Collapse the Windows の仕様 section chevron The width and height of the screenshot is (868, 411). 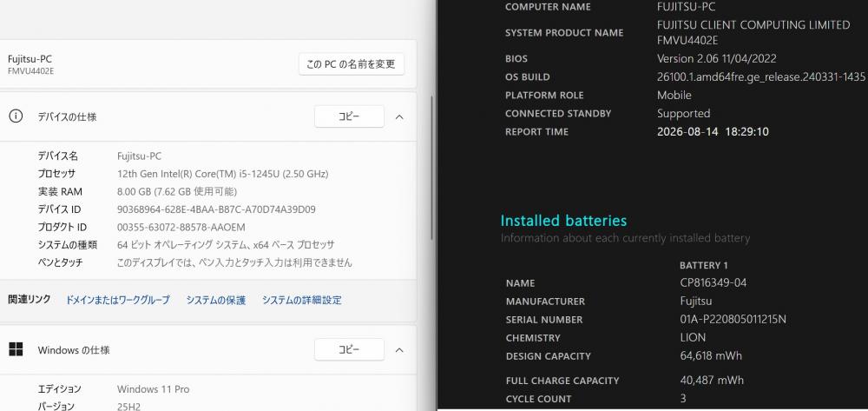coord(399,350)
